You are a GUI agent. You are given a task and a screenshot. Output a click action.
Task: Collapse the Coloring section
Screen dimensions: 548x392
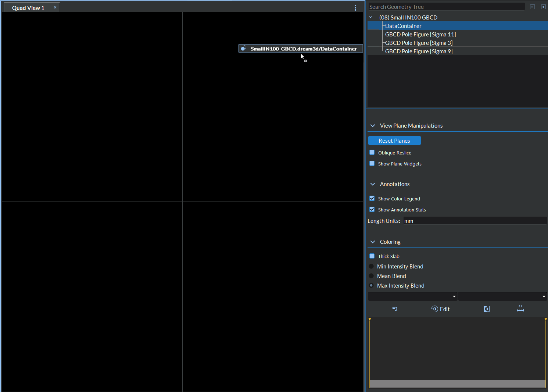pos(373,242)
